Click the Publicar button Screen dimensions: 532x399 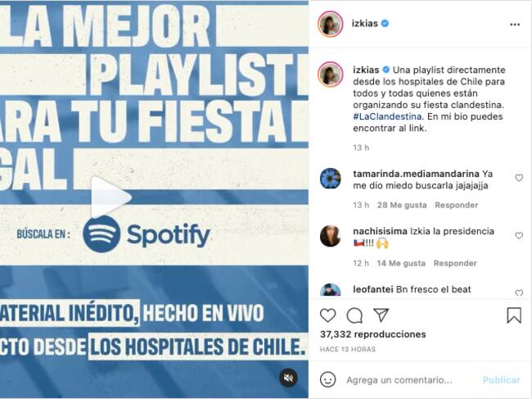501,380
